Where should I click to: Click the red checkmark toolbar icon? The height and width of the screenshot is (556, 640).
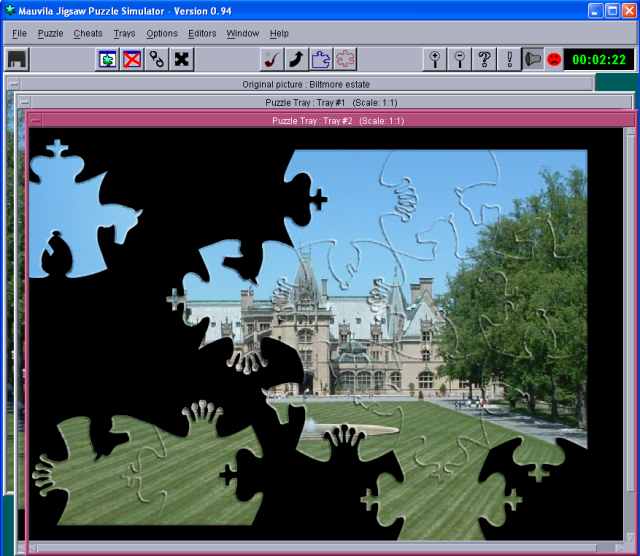[271, 59]
